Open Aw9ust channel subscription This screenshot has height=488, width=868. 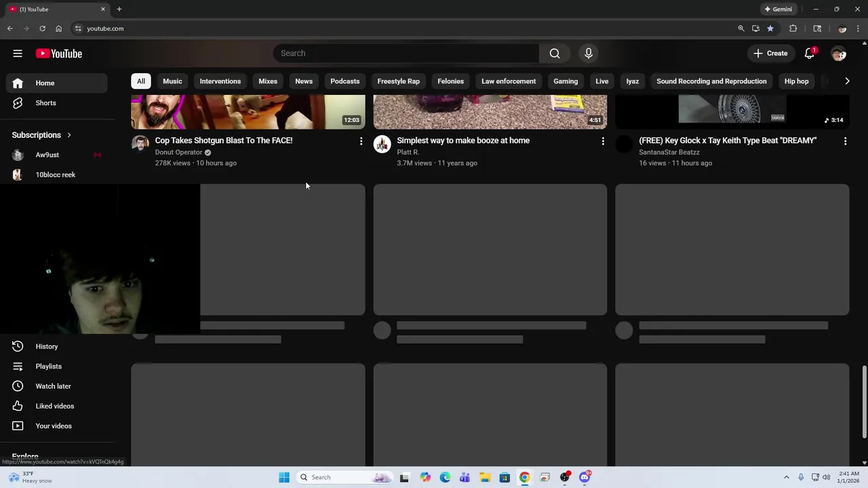pyautogui.click(x=57, y=155)
